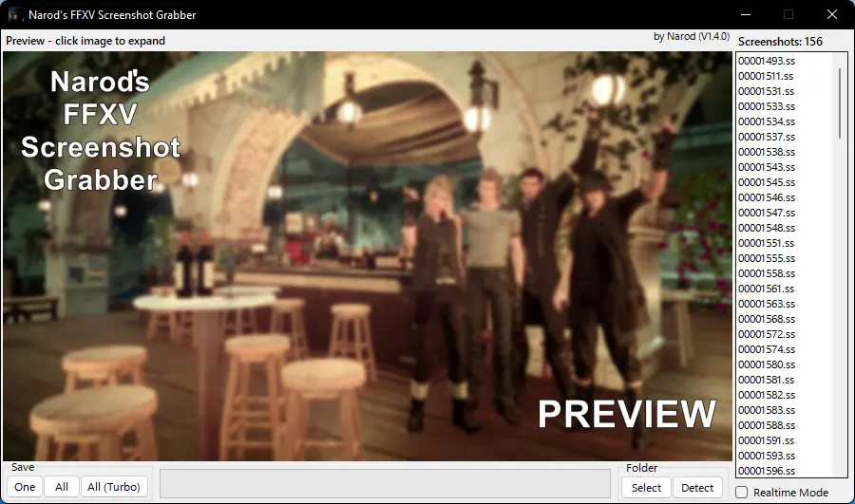Screen dimensions: 855x504
Task: Click the preview image to expand
Action: point(368,256)
